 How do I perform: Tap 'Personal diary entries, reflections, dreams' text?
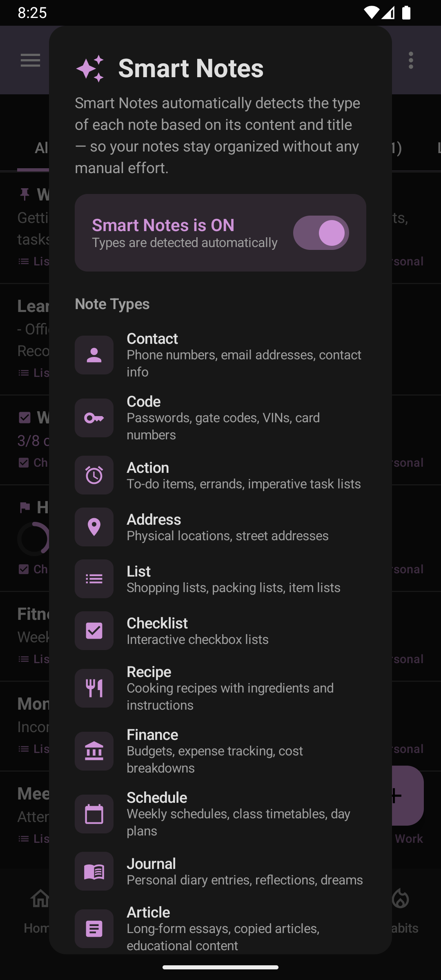[x=245, y=880]
